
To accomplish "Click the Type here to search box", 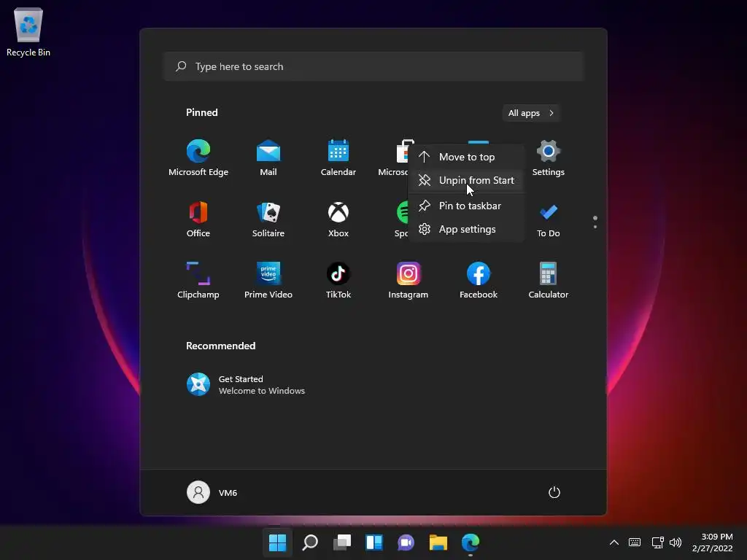I will tap(373, 66).
